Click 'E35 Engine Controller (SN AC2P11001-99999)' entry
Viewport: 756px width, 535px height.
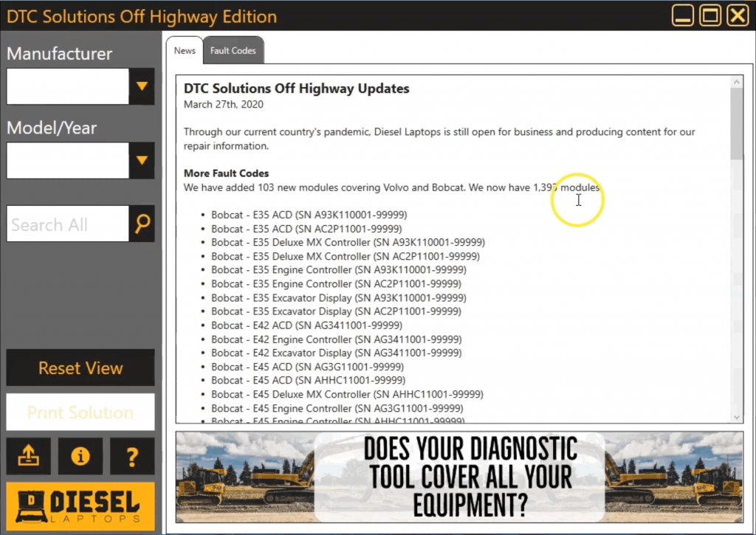tap(336, 284)
